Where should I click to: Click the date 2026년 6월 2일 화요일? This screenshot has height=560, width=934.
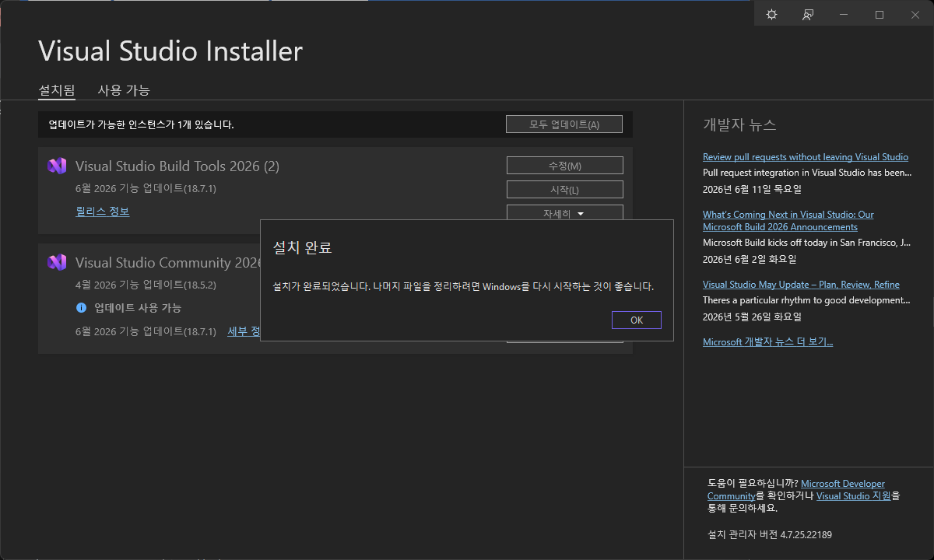click(749, 259)
